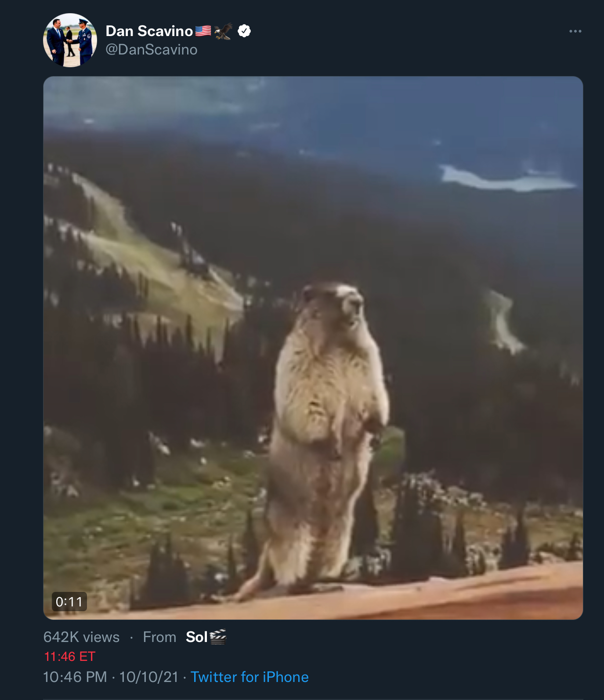Click the Dan Scavino display name
604x700 pixels.
(149, 31)
